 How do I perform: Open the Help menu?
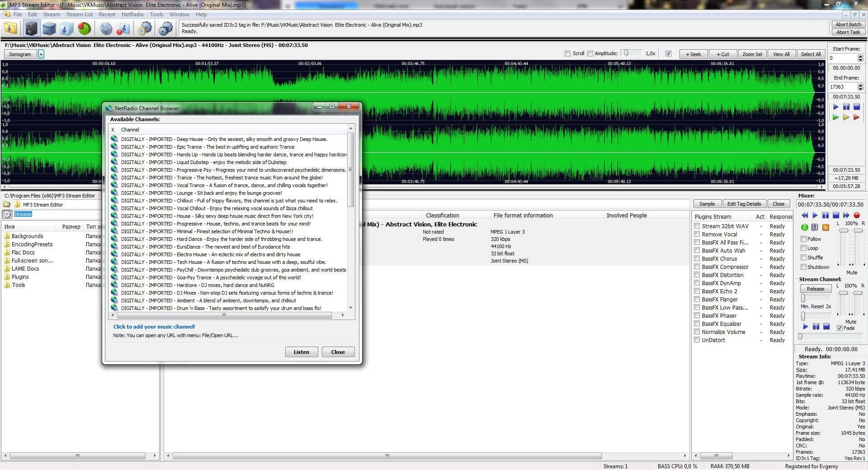coord(201,14)
